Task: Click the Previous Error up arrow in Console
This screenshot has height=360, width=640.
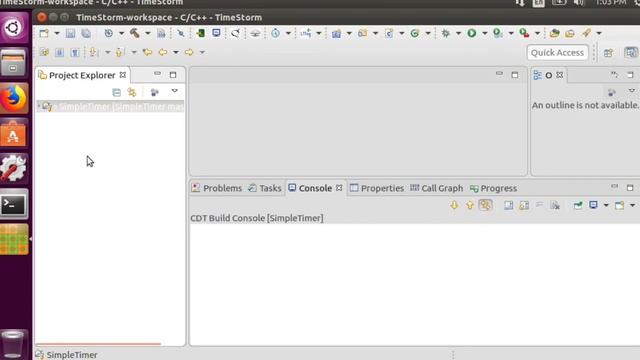Action: coord(470,205)
